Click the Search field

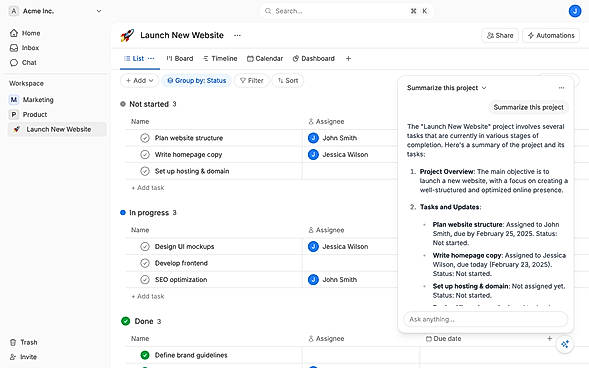click(x=346, y=11)
